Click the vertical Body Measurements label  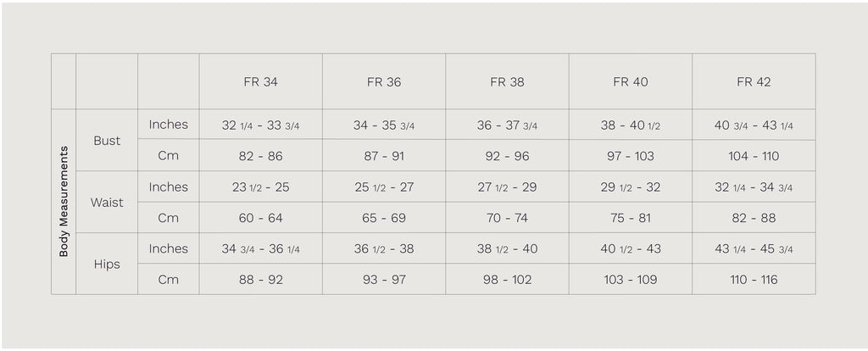64,202
